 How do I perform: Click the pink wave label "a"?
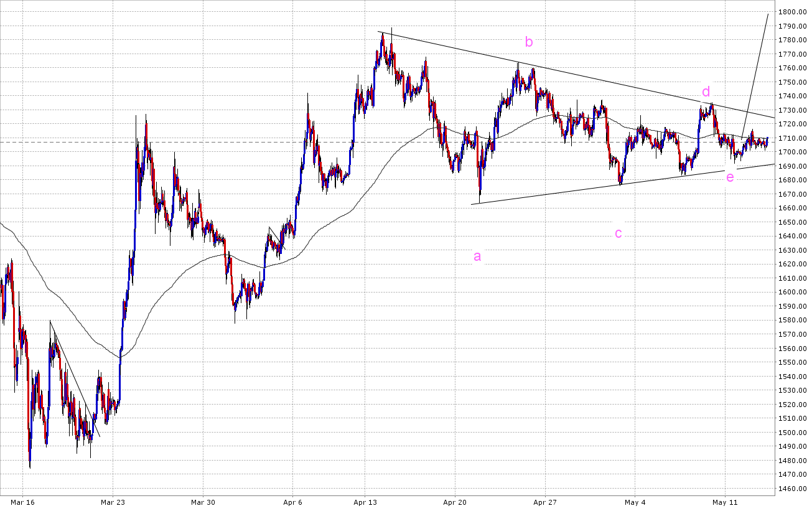477,256
